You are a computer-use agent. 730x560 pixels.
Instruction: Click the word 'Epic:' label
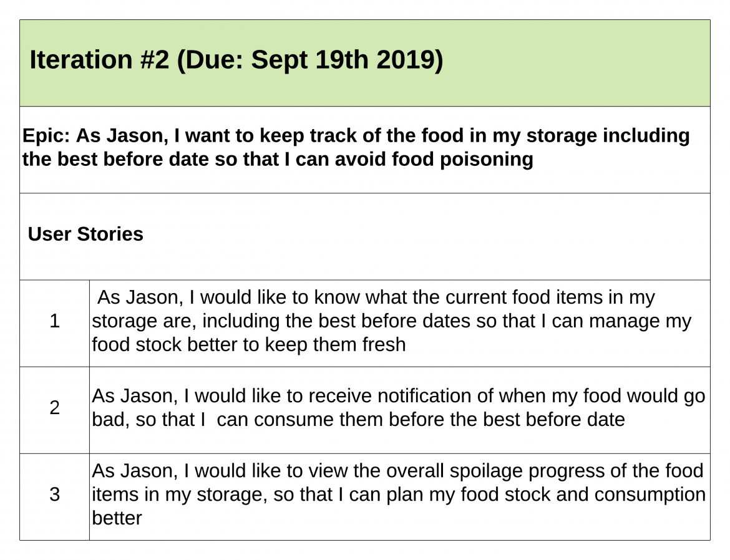(46, 135)
